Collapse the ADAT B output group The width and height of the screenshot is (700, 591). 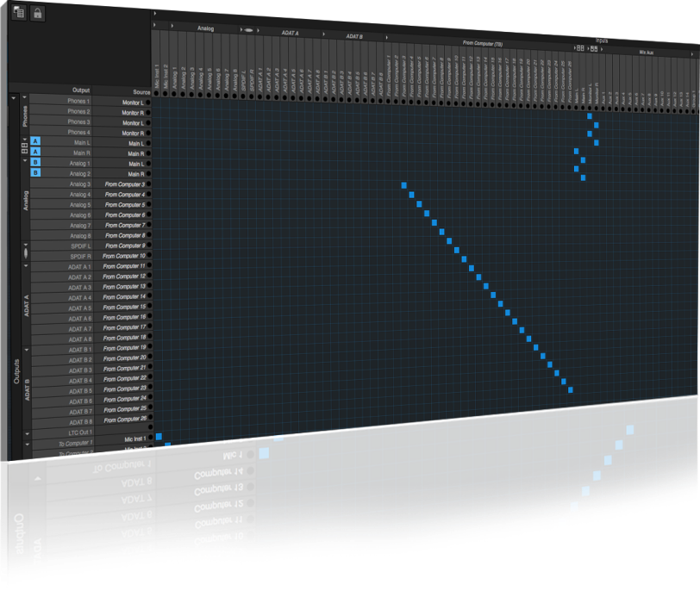pyautogui.click(x=25, y=351)
